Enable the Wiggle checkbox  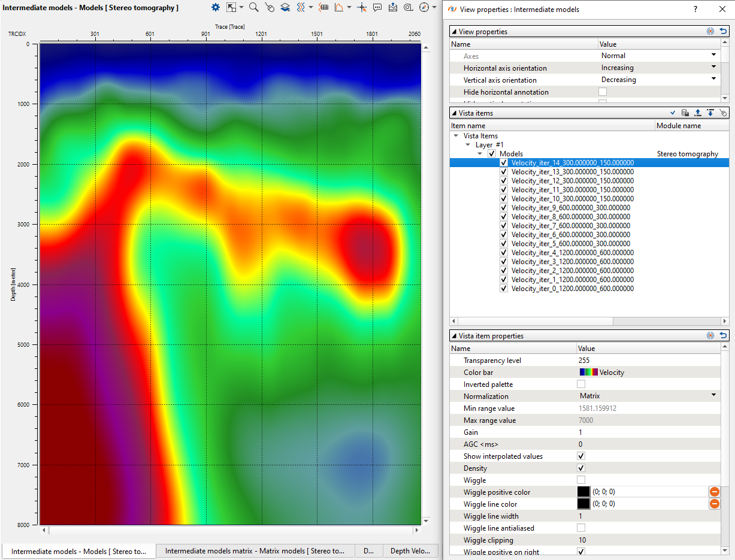point(580,480)
